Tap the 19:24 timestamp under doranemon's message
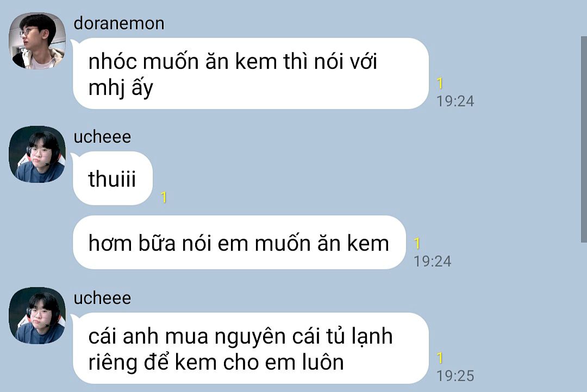 tap(455, 102)
